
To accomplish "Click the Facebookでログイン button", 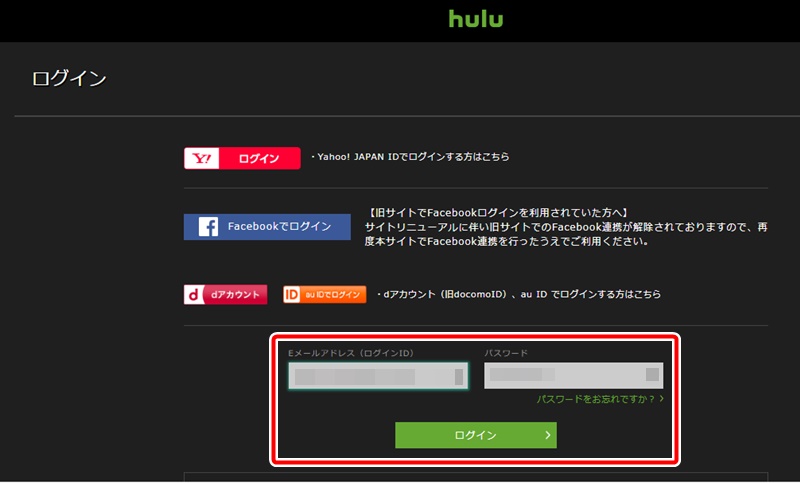I will point(267,226).
